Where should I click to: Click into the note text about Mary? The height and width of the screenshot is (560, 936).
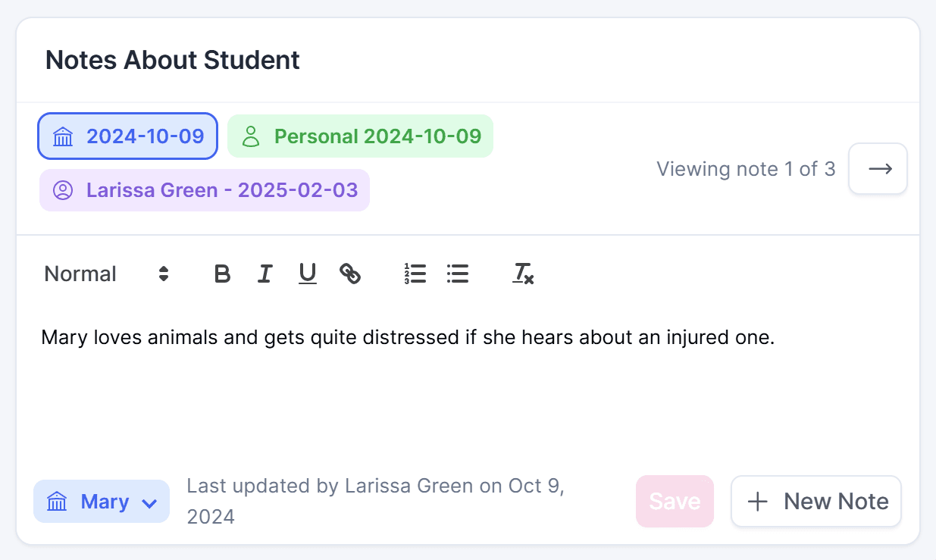[408, 337]
